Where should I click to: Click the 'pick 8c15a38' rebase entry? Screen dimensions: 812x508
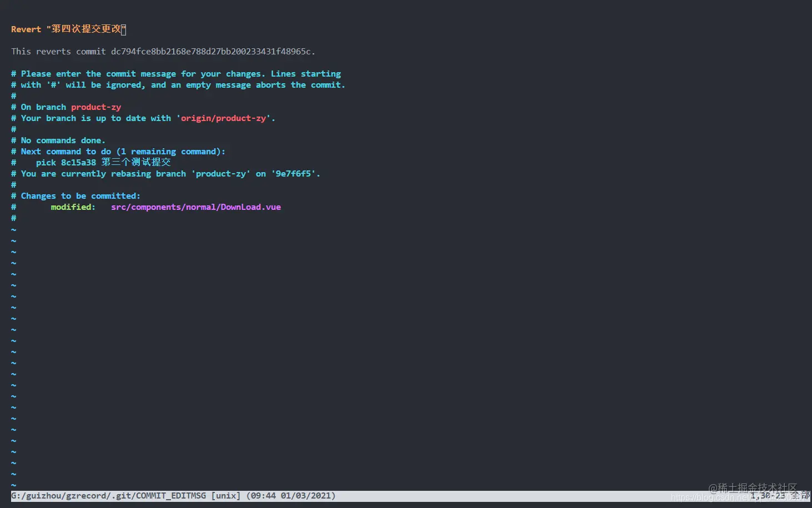click(x=66, y=163)
